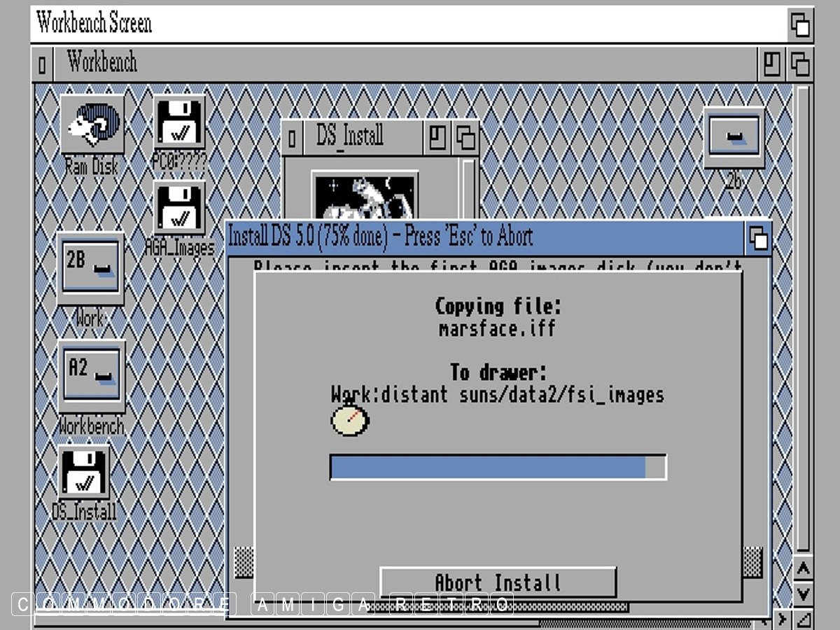Click the Workbench A2 drive icon
Screen dimensions: 840x630
click(x=91, y=376)
